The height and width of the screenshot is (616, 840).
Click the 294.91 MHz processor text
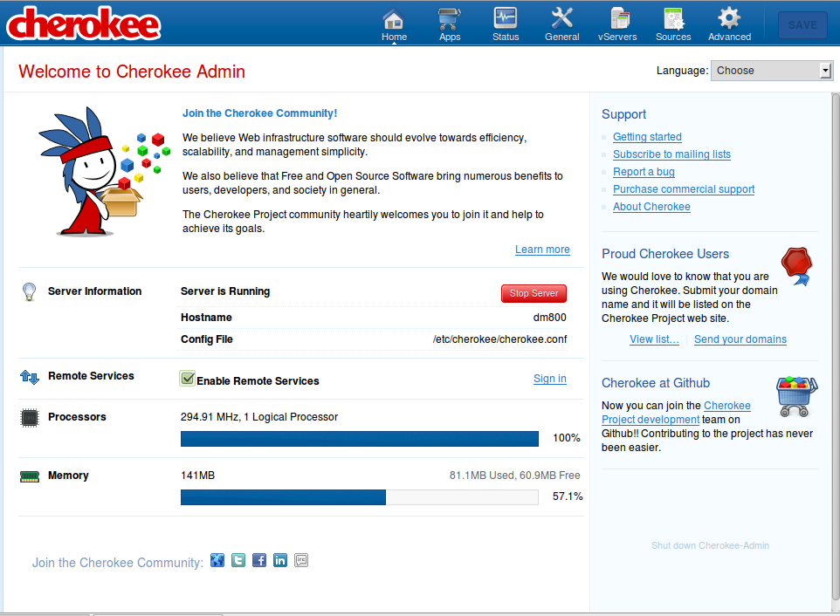point(259,417)
